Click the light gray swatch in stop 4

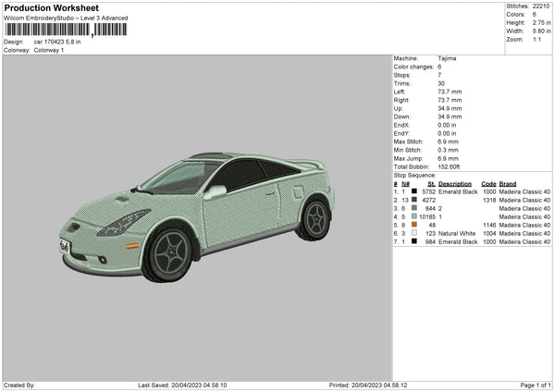pyautogui.click(x=415, y=216)
